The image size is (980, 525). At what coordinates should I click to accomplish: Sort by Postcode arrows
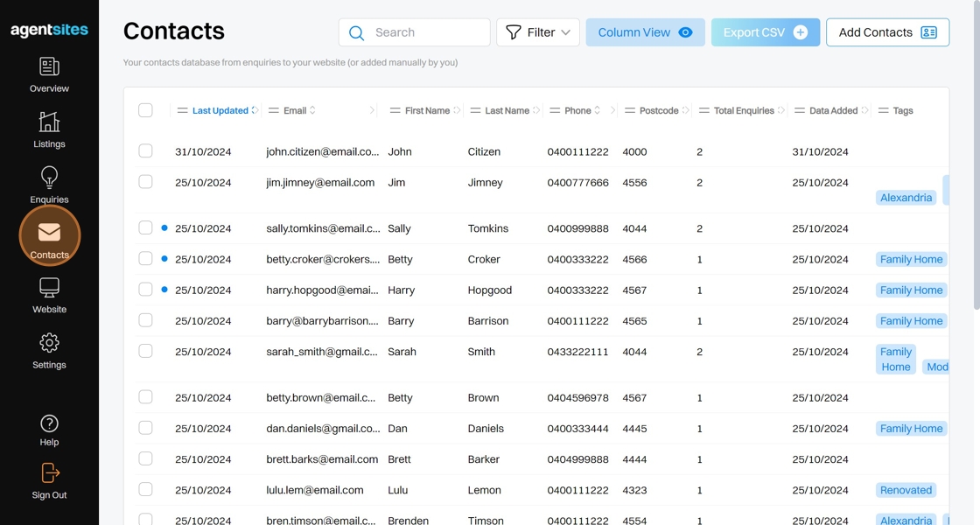(686, 110)
